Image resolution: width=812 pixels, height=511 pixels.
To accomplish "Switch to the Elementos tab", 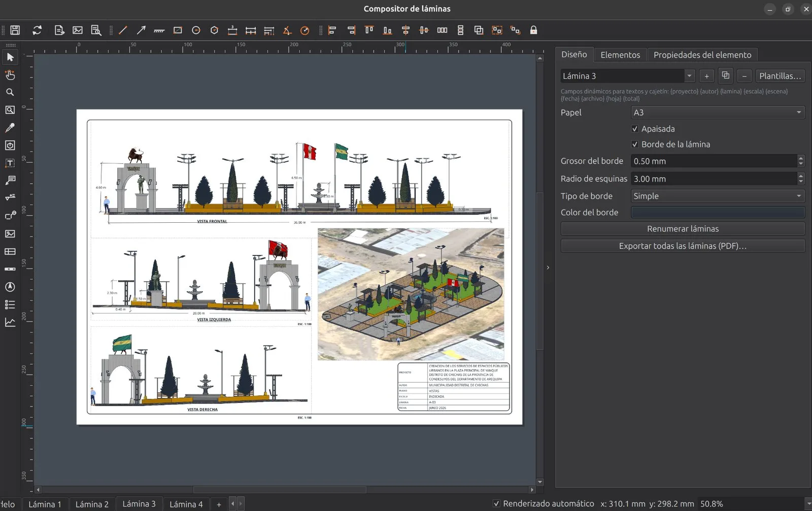I will click(x=620, y=55).
